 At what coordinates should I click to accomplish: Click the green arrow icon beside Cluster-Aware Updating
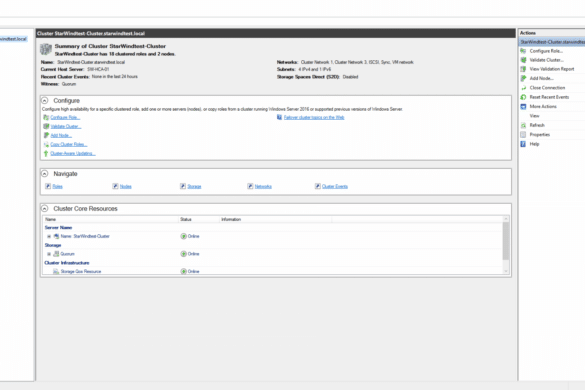(x=46, y=153)
